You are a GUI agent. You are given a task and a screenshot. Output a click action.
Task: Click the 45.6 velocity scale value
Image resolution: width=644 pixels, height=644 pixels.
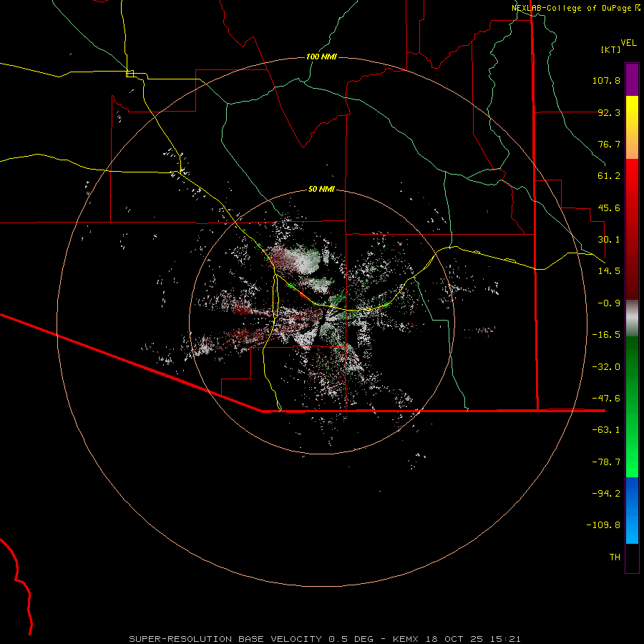[609, 208]
